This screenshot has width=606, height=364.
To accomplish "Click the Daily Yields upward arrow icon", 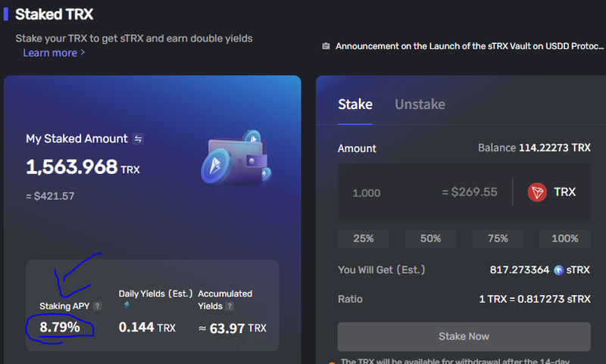I will pos(127,305).
